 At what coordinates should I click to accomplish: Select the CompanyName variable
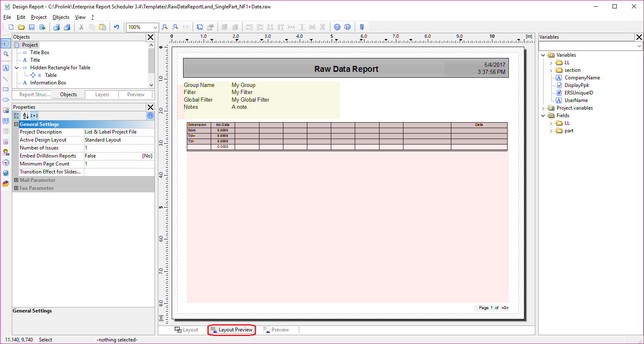[x=582, y=78]
